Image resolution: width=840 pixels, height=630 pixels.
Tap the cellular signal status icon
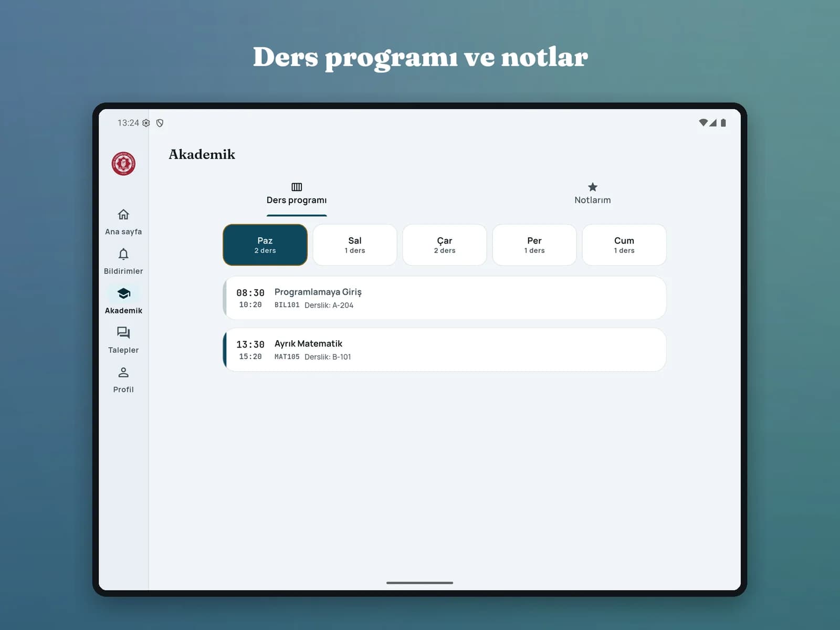713,123
